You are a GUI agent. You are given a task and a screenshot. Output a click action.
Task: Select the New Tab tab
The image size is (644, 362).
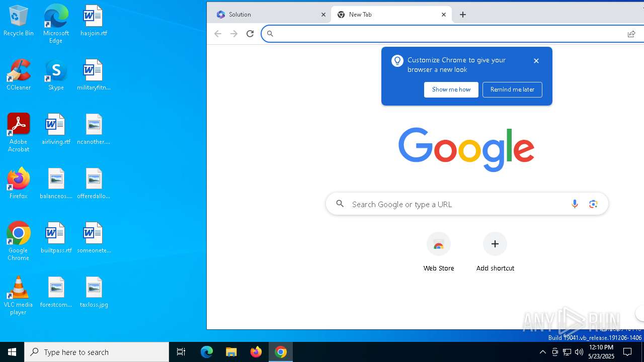[391, 15]
